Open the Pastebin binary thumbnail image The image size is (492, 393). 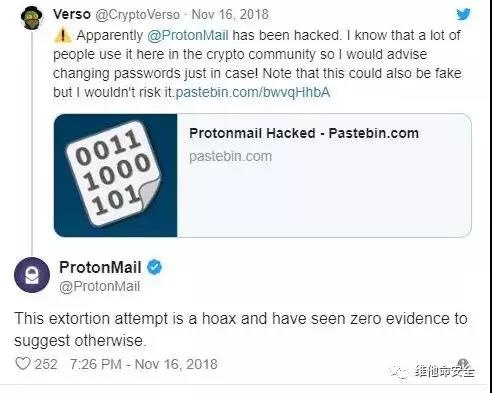click(116, 175)
